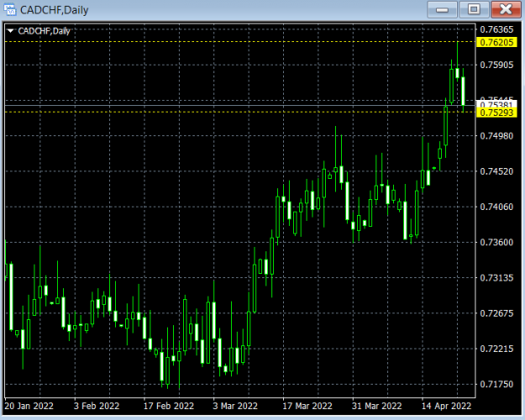
Task: Click the current price label 0.75381
Action: 496,105
